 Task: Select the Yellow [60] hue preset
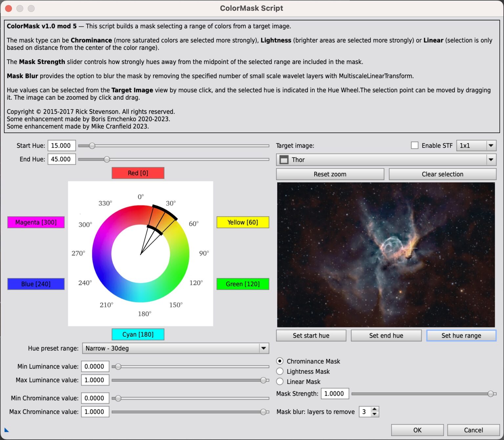[242, 222]
